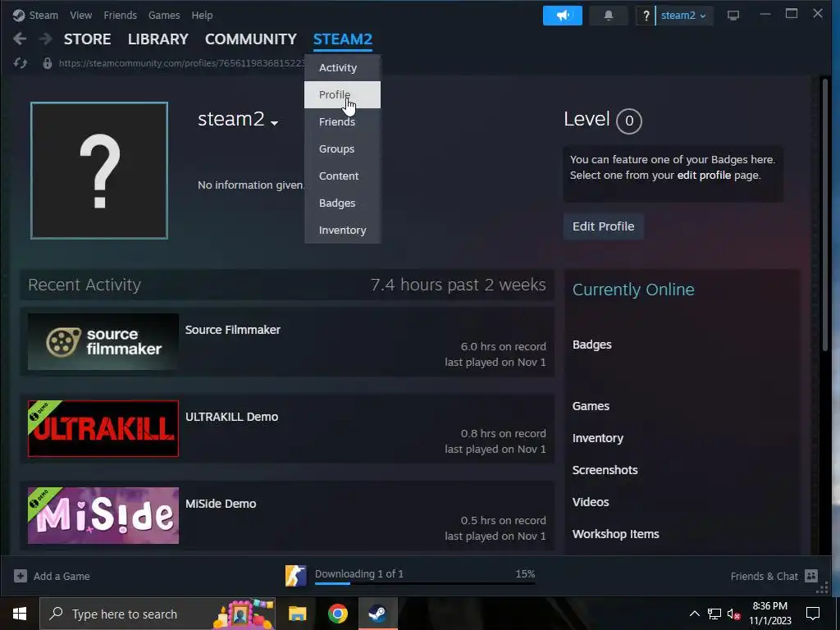
Task: Select Activity in the dropdown menu
Action: (x=342, y=67)
